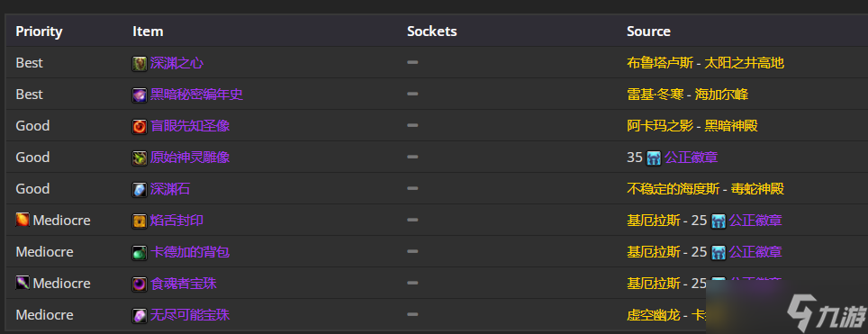The width and height of the screenshot is (868, 334).
Task: Click the 深渊石 gem icon
Action: [x=140, y=189]
